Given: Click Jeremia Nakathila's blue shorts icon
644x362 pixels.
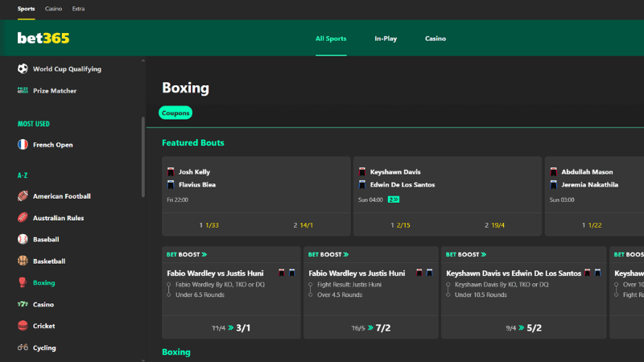Looking at the screenshot, I should 554,185.
